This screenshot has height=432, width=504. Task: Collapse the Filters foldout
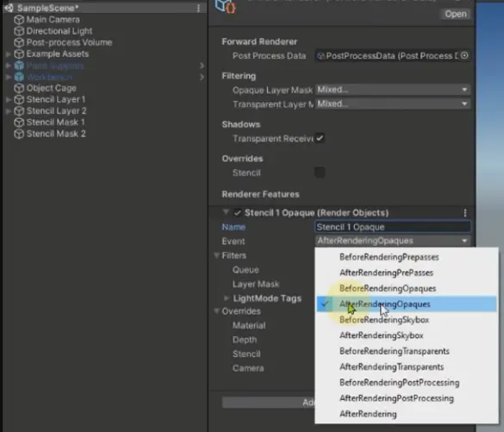216,255
